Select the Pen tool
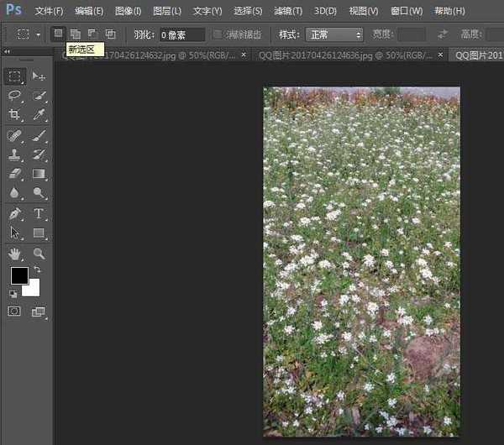The width and height of the screenshot is (504, 445). tap(14, 213)
